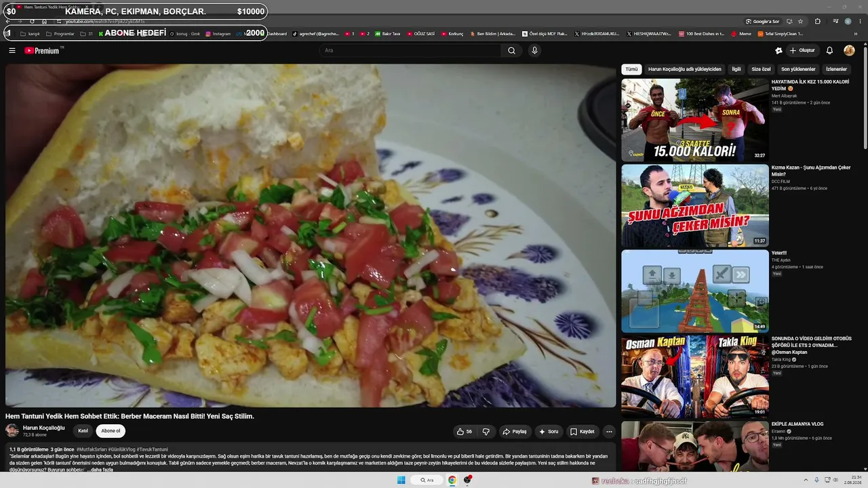Click the search magnifier button

coord(511,50)
